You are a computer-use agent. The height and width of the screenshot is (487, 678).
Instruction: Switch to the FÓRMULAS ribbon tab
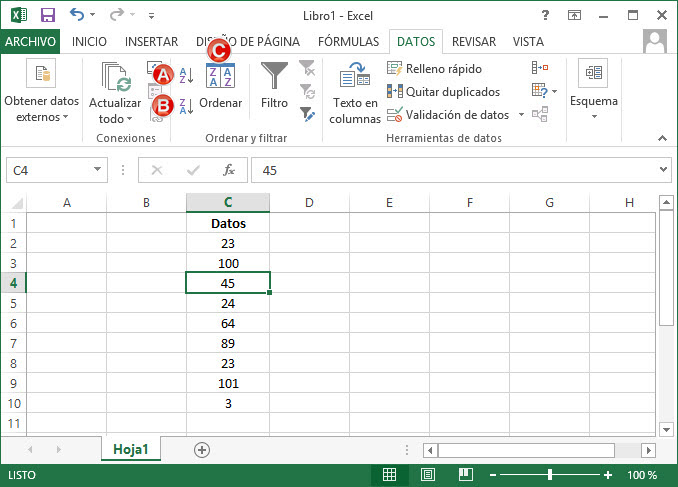pos(348,42)
